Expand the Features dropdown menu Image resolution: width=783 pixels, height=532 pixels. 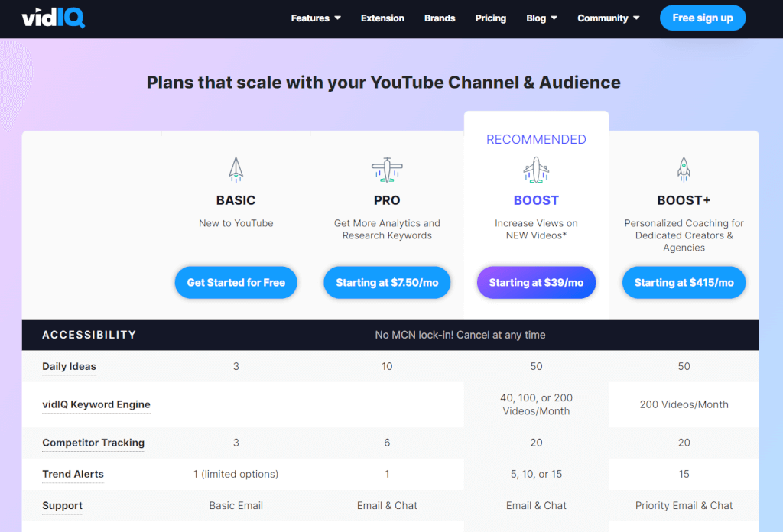[x=316, y=18]
